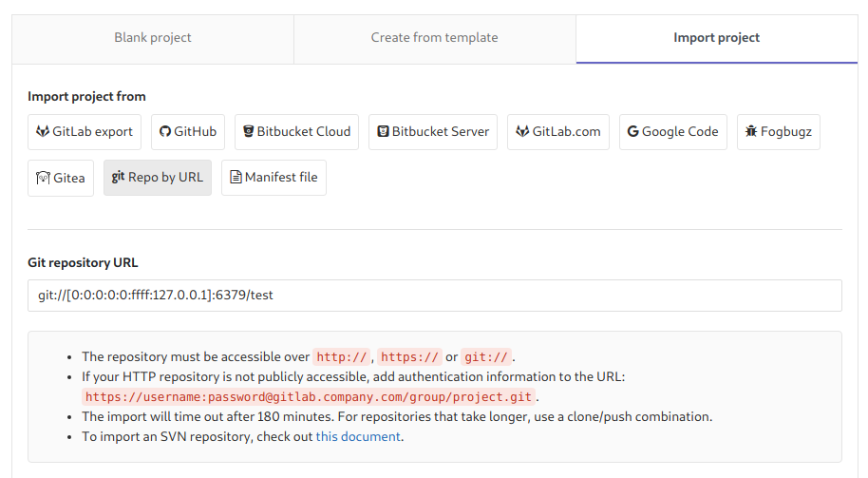868x478 pixels.
Task: Select Bitbucket Server import option
Action: coord(433,132)
